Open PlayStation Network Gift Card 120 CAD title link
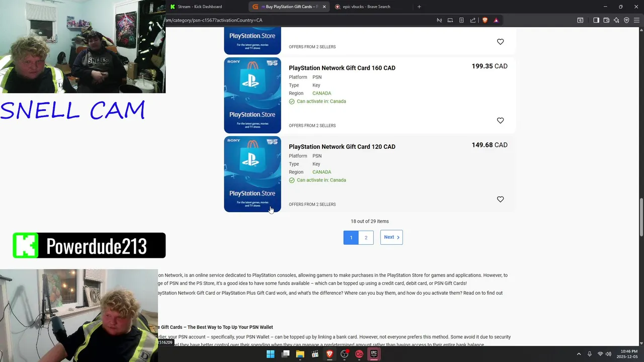 point(342,147)
